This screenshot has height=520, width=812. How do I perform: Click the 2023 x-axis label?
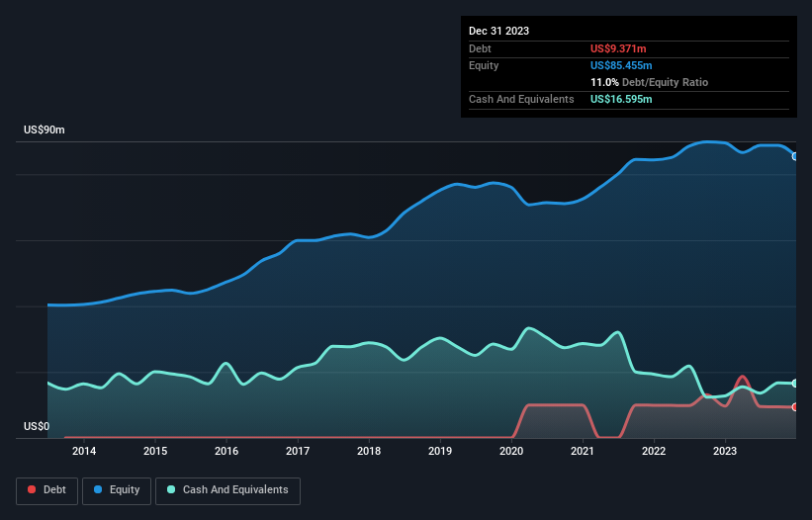click(725, 451)
